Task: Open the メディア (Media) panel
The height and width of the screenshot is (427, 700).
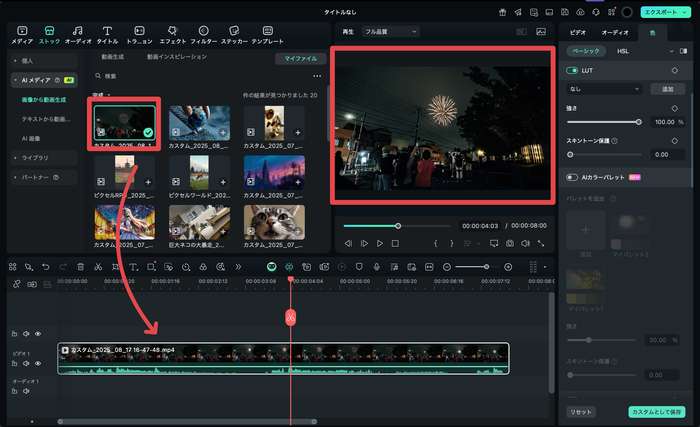Action: tap(22, 35)
